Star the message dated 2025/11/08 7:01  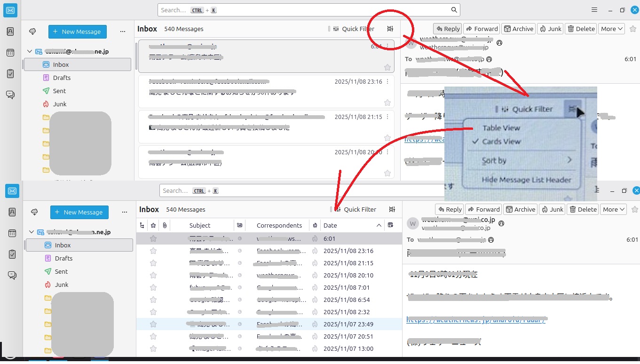click(153, 288)
